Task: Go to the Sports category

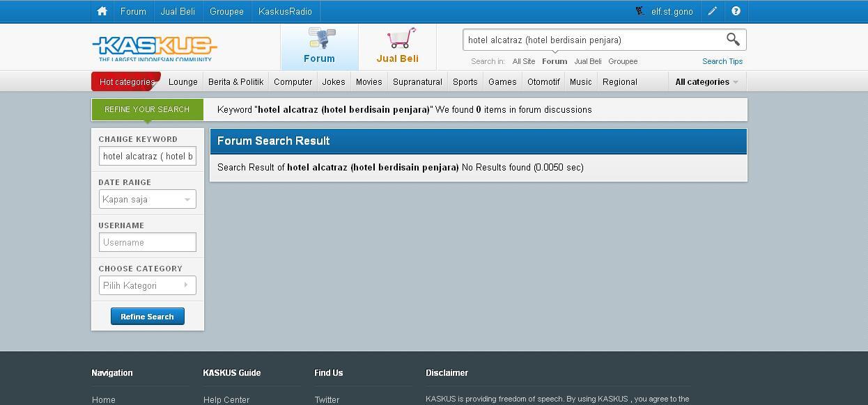Action: click(x=465, y=81)
